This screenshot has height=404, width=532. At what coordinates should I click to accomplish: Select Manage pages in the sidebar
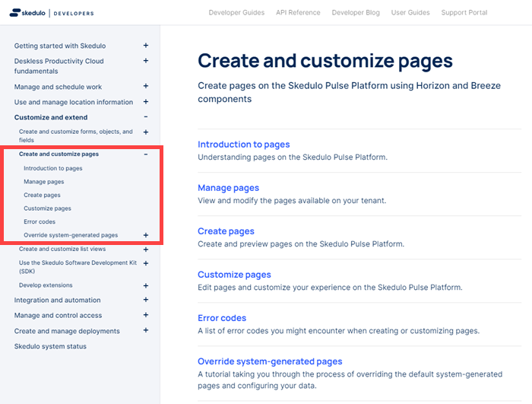[x=44, y=182]
